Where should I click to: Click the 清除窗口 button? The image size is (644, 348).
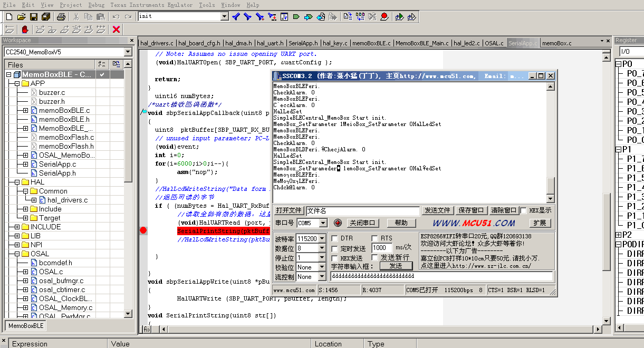(x=503, y=210)
